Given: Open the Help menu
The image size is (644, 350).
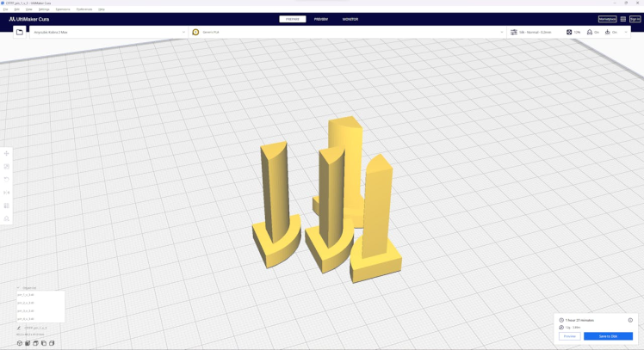Looking at the screenshot, I should tap(102, 9).
